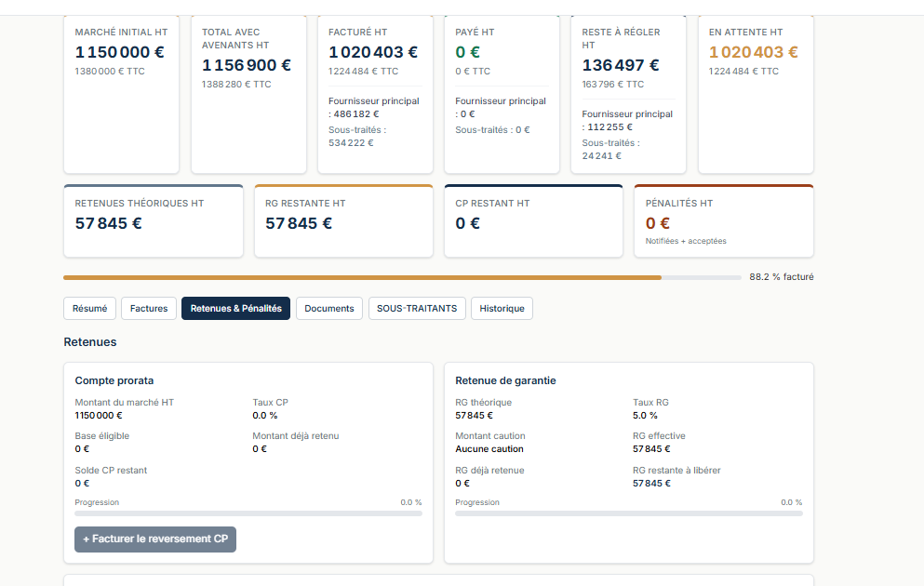
Task: Click the Marché initial HT card
Action: (121, 94)
